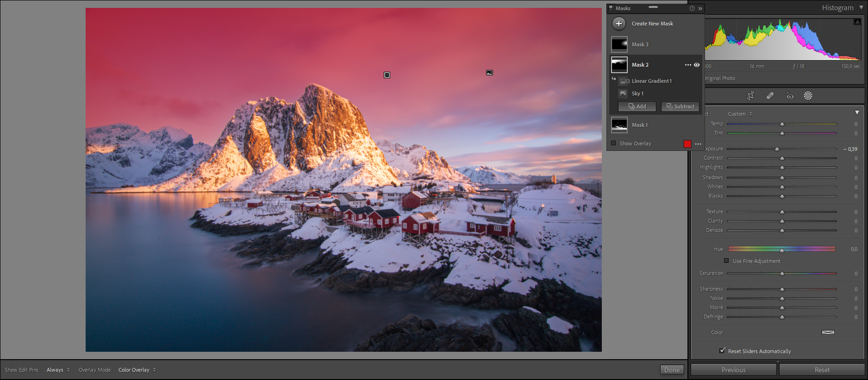Click the Hue value 0,0 field
Image resolution: width=868 pixels, height=380 pixels.
point(854,249)
